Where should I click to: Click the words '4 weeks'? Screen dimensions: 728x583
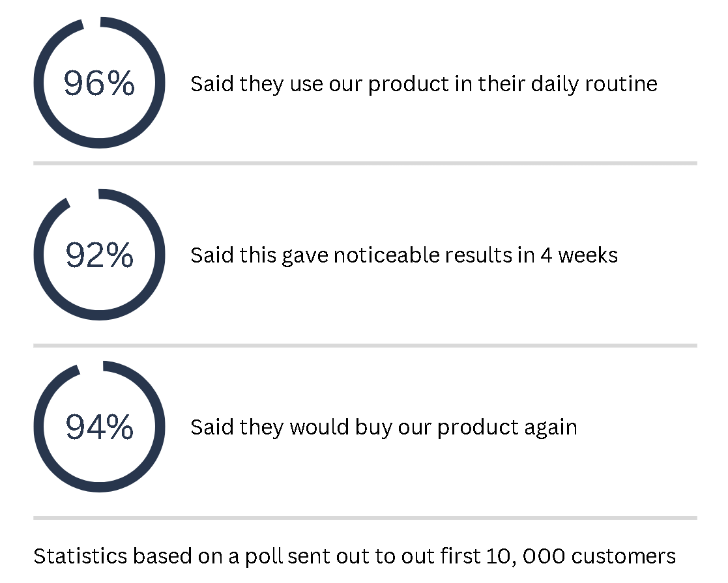click(579, 255)
